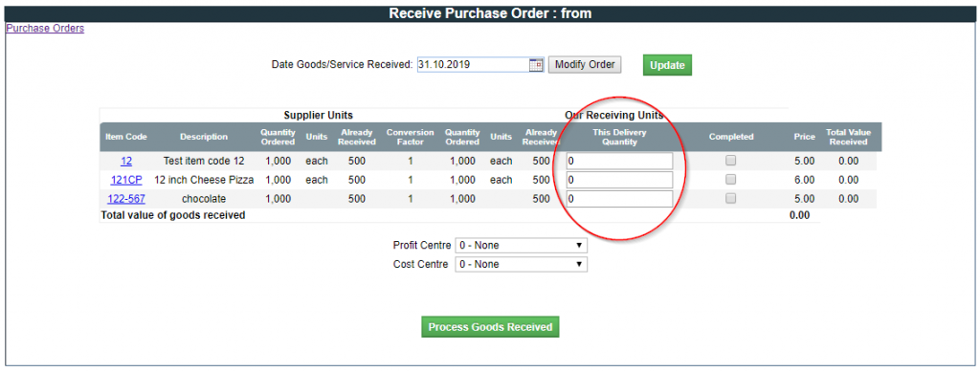Go back to Purchase Orders link
980x372 pixels.
click(45, 28)
